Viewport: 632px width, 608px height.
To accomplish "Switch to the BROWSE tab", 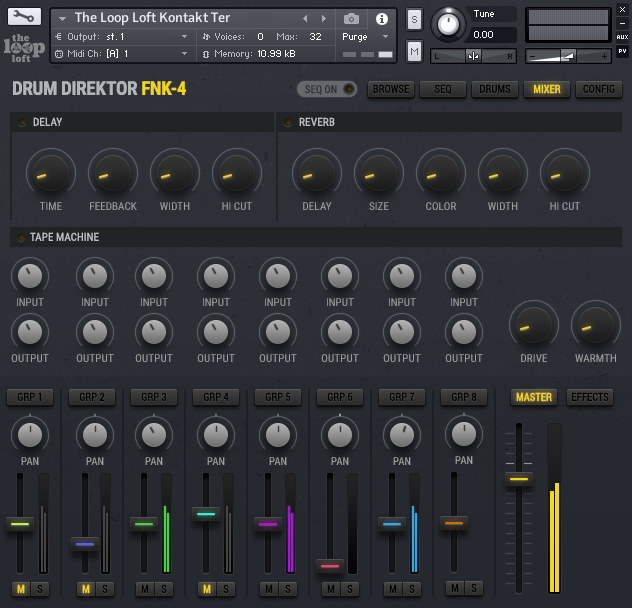I will pos(391,89).
